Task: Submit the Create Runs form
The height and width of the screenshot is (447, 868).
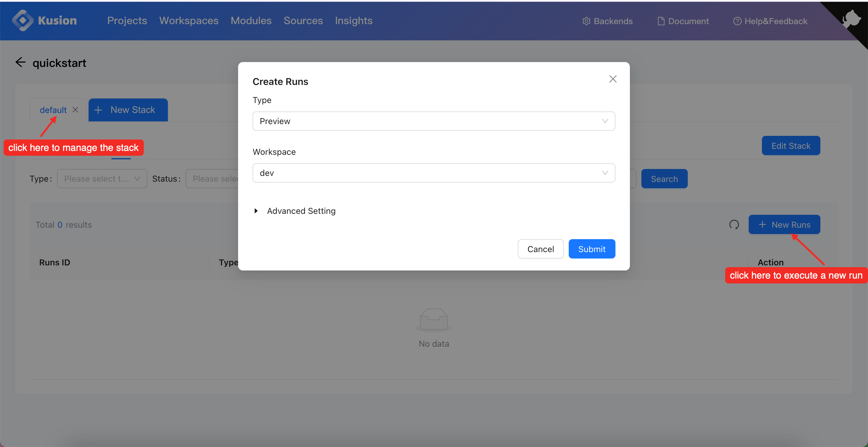Action: (x=592, y=249)
